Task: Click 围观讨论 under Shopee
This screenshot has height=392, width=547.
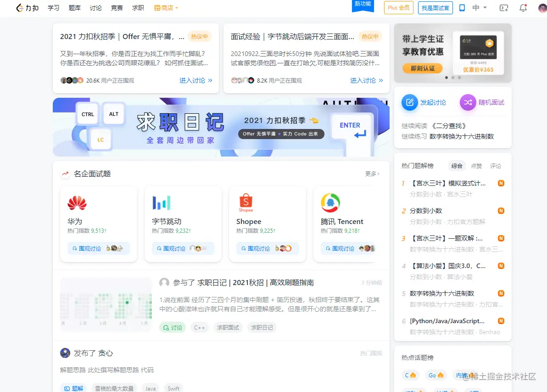Action: [267, 248]
